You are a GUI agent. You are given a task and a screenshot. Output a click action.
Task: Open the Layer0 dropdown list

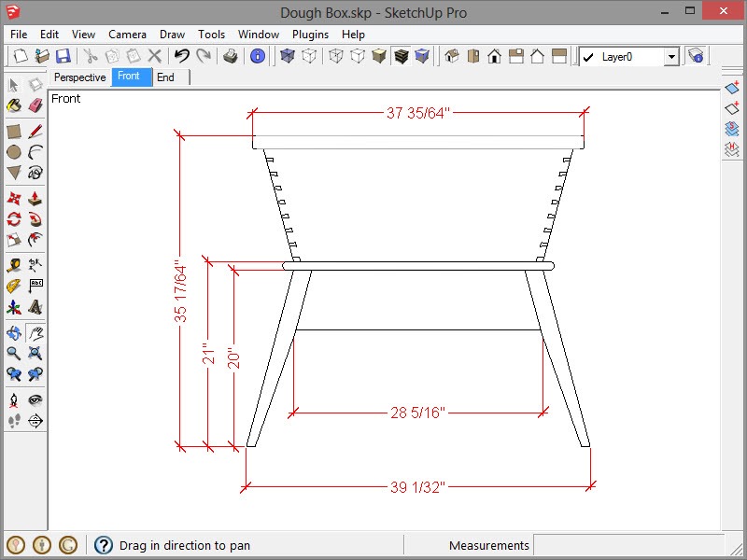670,57
